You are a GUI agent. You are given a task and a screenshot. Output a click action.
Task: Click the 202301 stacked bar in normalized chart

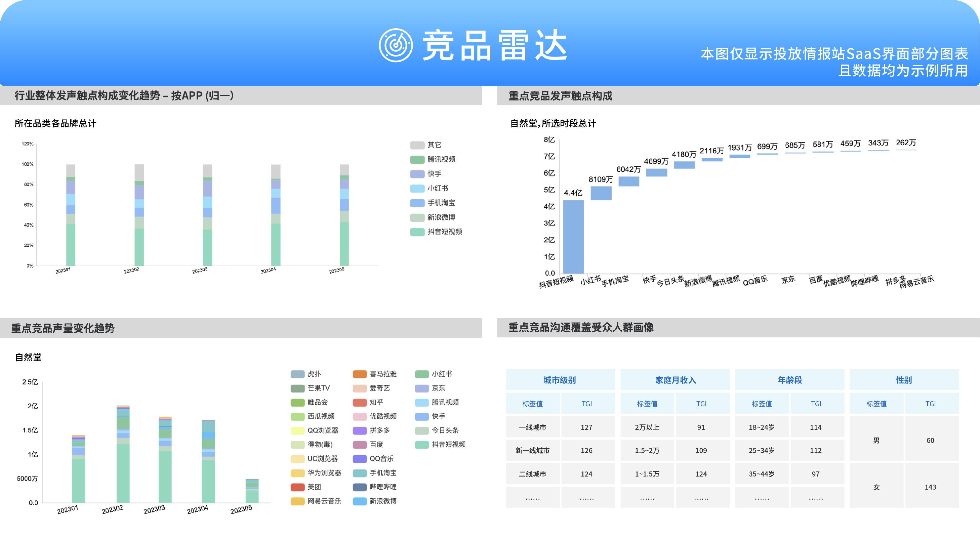[71, 215]
